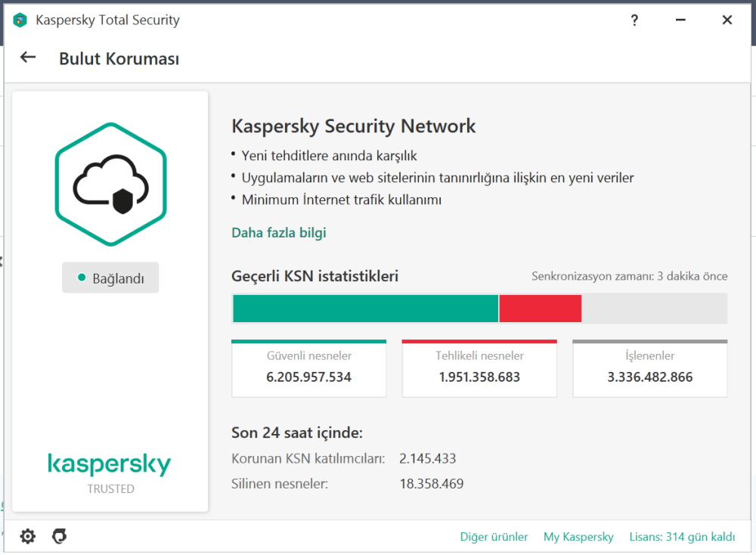The width and height of the screenshot is (756, 555).
Task: Click the value 2.145.433
Action: [428, 458]
